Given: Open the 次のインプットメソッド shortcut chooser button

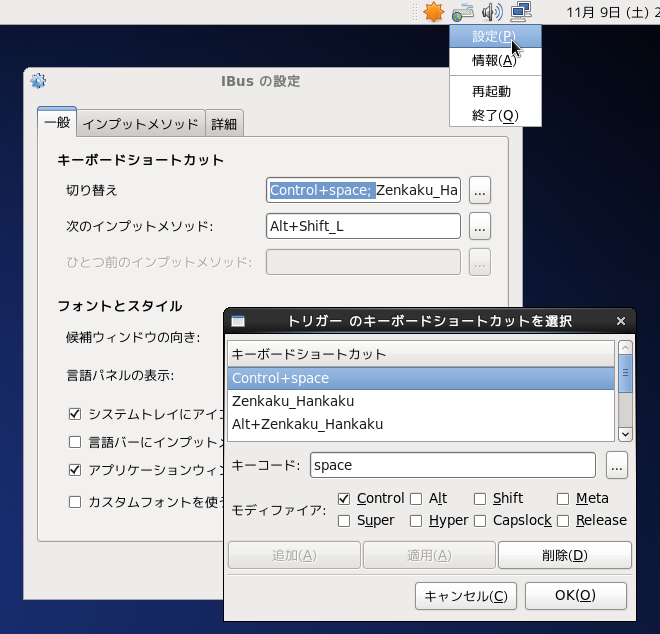Looking at the screenshot, I should (480, 226).
